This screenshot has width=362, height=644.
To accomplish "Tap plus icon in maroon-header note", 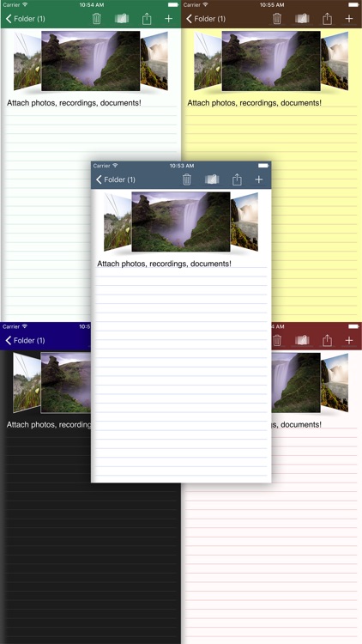I will pos(349,341).
